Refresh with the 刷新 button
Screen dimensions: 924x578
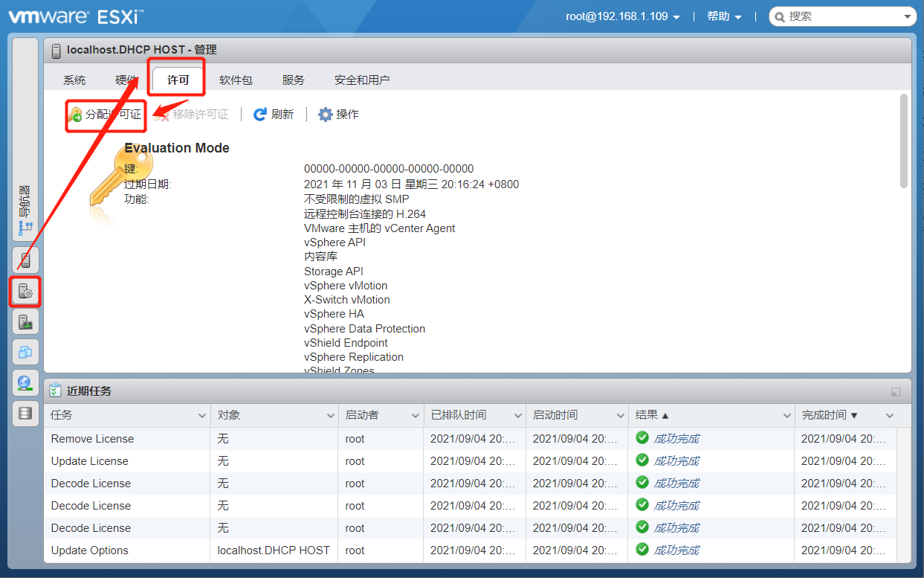click(x=274, y=115)
